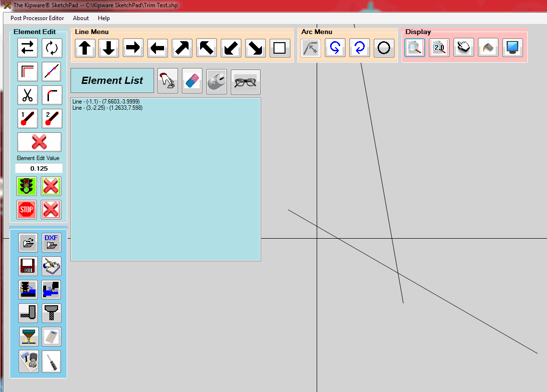Viewport: 547px width, 392px height.
Task: Click the rotate circular arrows icon
Action: click(x=52, y=48)
